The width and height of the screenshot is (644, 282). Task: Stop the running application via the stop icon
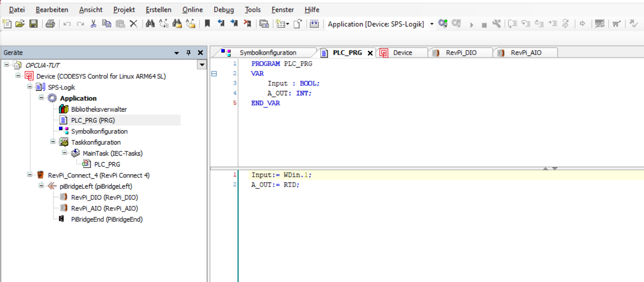tap(484, 24)
